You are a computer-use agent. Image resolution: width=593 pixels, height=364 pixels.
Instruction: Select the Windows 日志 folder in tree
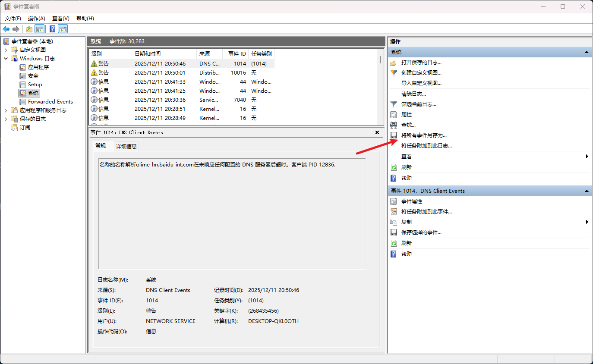click(33, 58)
